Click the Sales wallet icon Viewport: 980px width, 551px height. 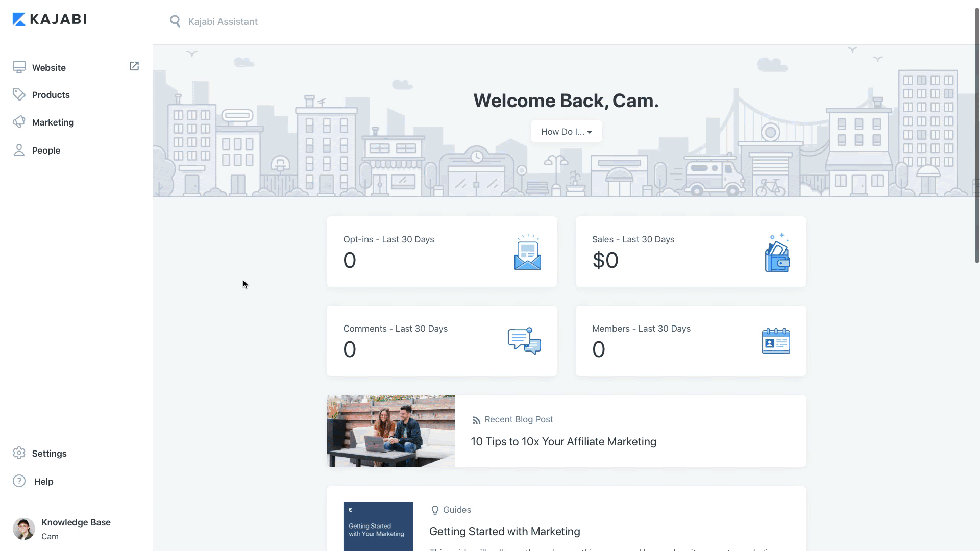click(777, 253)
